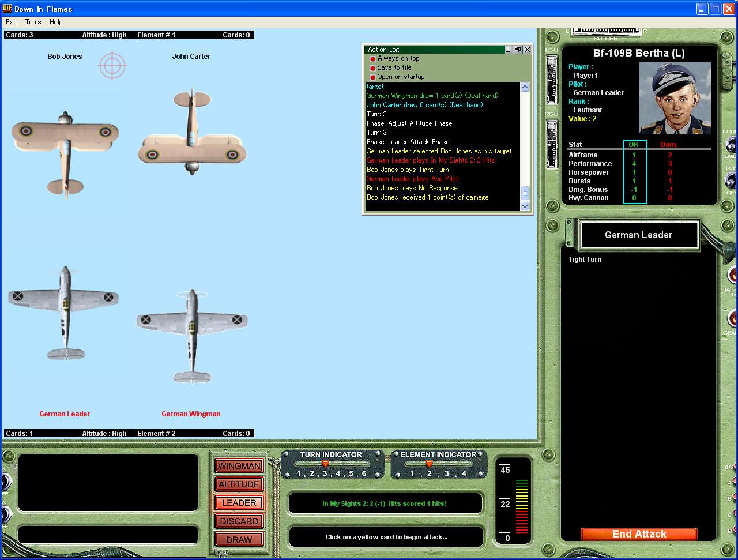Click 'In My Sights 2' hits message display
Viewport: 738px width, 560px height.
tap(385, 503)
